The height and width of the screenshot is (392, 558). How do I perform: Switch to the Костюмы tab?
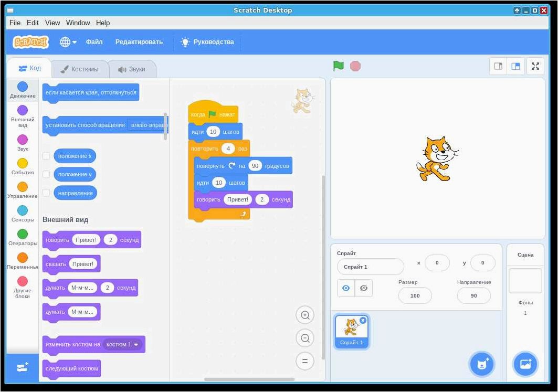(x=80, y=69)
